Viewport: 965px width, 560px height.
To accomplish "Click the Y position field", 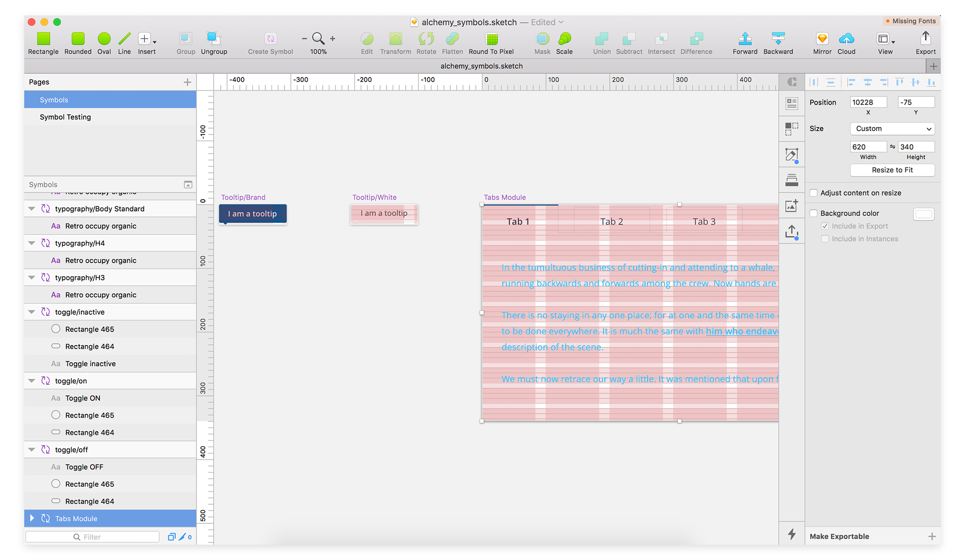I will [916, 102].
